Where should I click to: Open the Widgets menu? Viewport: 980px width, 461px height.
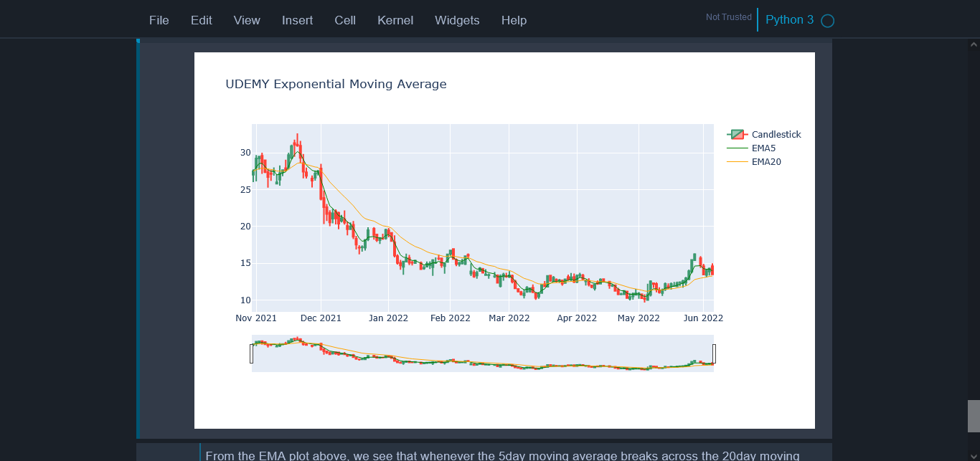tap(457, 20)
